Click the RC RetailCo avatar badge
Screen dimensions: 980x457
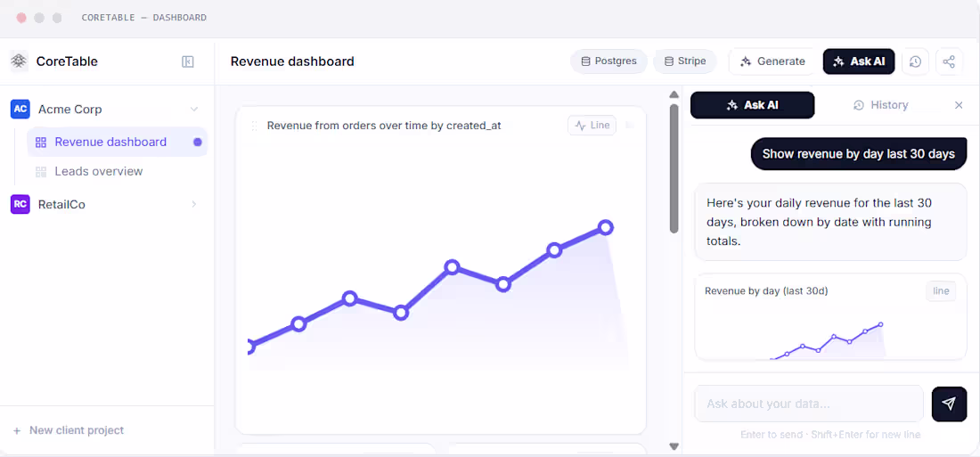(20, 204)
